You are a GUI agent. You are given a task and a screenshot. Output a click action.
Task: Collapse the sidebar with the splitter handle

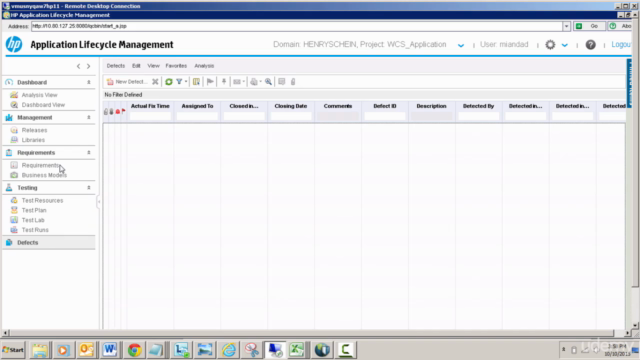(98, 202)
